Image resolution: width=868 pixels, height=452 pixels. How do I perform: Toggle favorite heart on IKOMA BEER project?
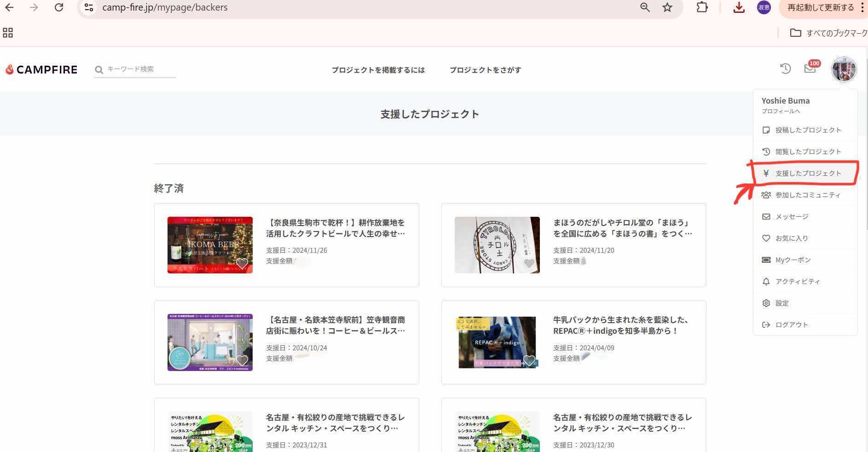(x=242, y=263)
